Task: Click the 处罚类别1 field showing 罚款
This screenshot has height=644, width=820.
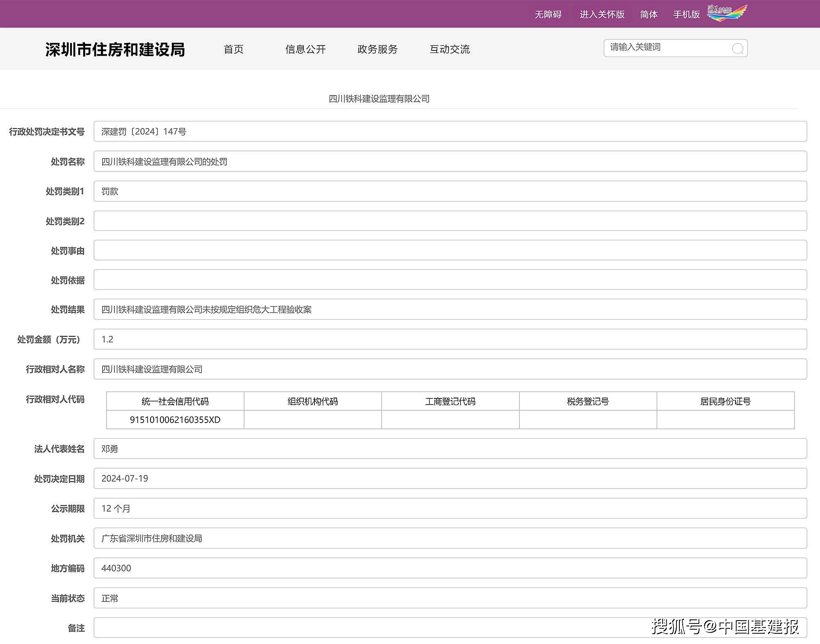Action: [x=450, y=191]
